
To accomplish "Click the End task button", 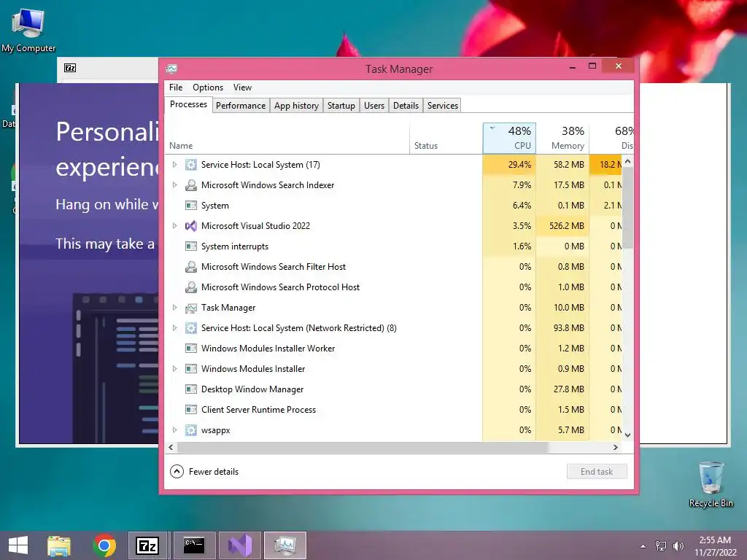I will [x=597, y=472].
